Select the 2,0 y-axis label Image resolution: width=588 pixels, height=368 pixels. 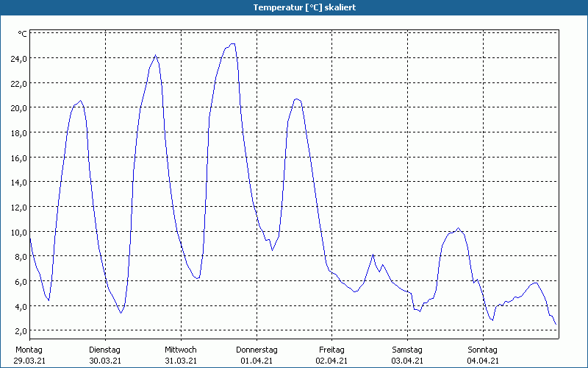click(x=21, y=331)
